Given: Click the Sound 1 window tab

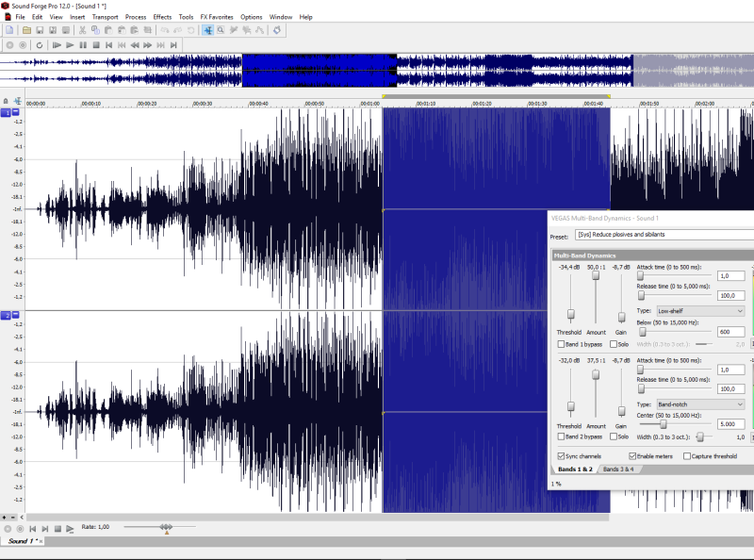Looking at the screenshot, I should [x=21, y=541].
